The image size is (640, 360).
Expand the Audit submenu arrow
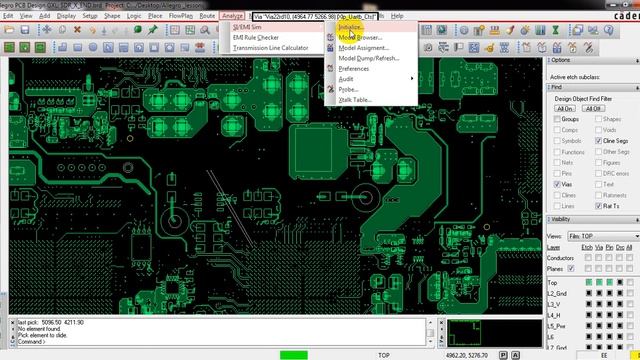412,78
